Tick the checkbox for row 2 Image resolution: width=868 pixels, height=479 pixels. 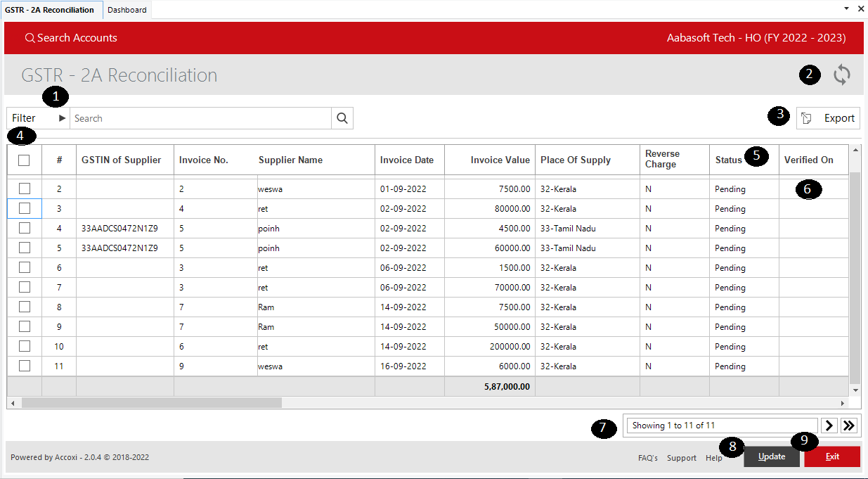click(25, 189)
